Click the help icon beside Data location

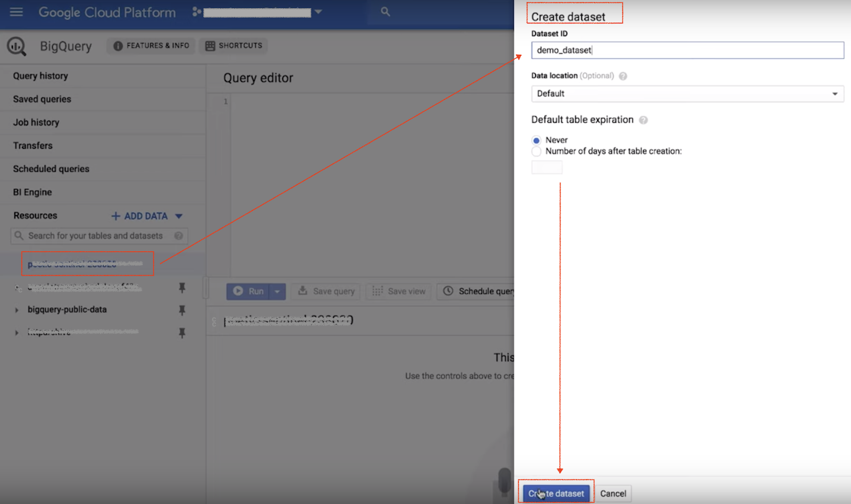623,76
